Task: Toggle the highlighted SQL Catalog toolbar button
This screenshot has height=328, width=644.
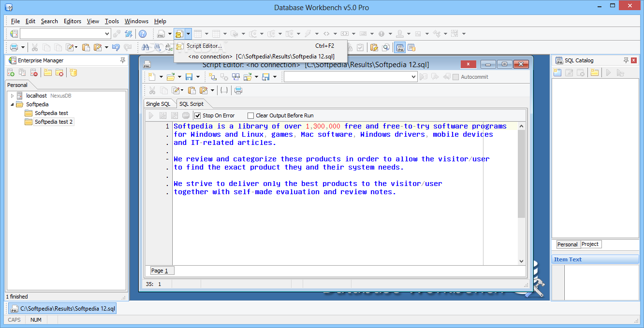Action: [399, 47]
